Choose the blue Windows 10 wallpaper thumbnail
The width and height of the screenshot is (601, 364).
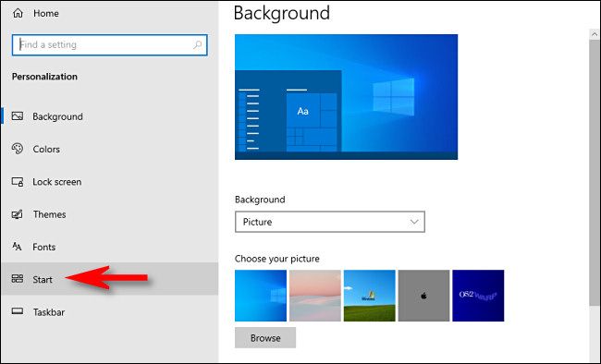point(261,296)
